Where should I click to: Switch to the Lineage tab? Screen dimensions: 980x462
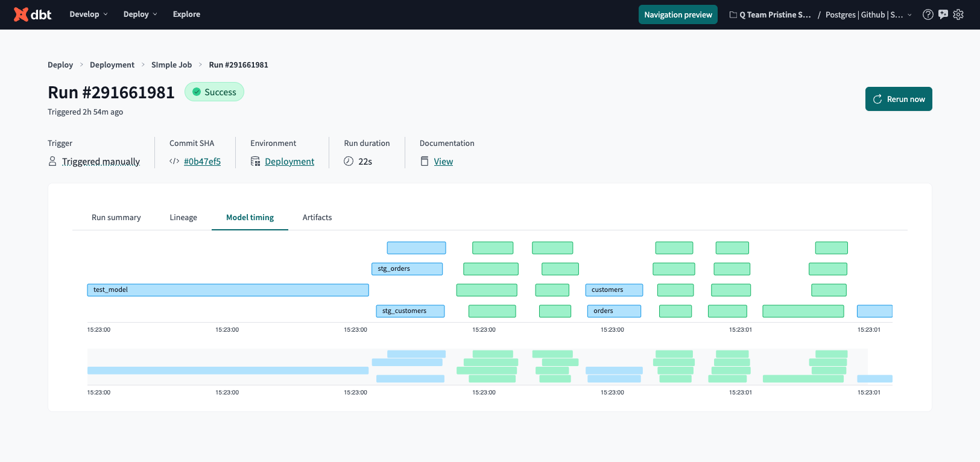click(x=183, y=218)
